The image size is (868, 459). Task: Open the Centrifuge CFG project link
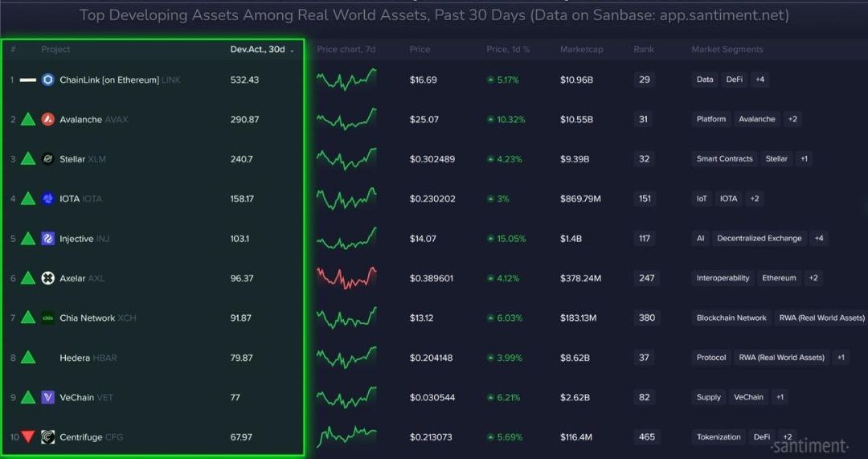(x=92, y=436)
